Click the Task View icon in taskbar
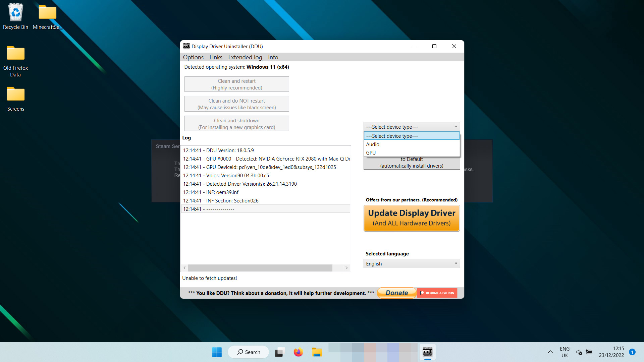The image size is (644, 362). pos(279,352)
